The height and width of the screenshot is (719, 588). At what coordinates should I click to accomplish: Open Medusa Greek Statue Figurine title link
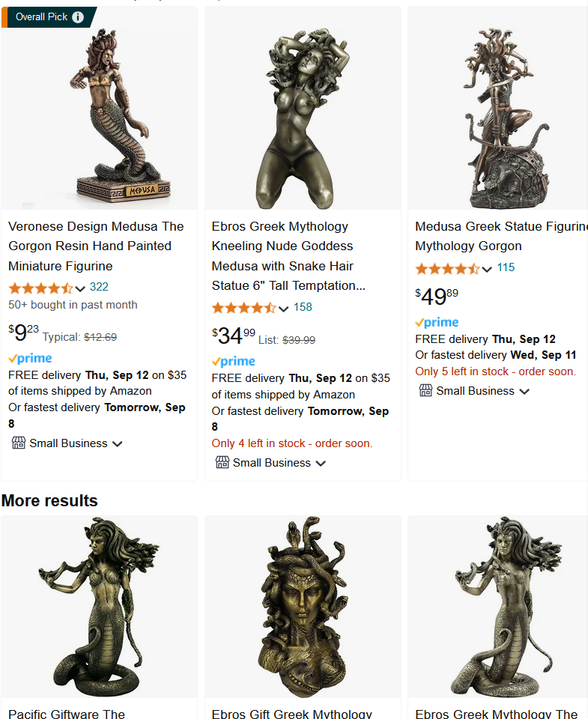(x=501, y=236)
